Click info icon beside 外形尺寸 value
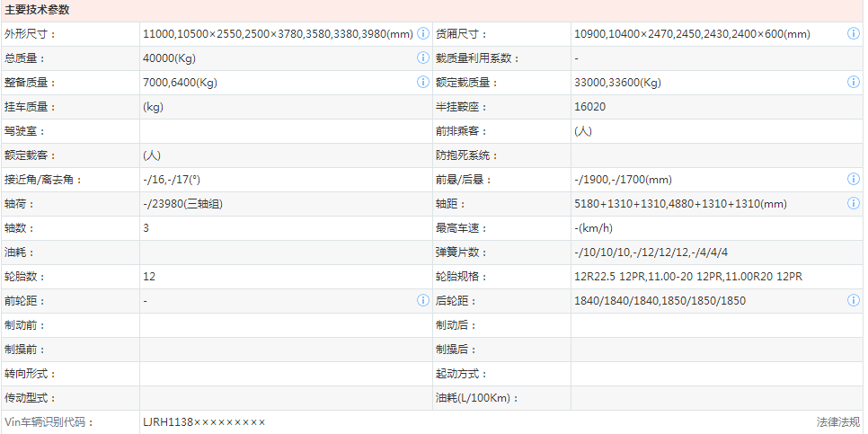The height and width of the screenshot is (434, 868). point(423,34)
